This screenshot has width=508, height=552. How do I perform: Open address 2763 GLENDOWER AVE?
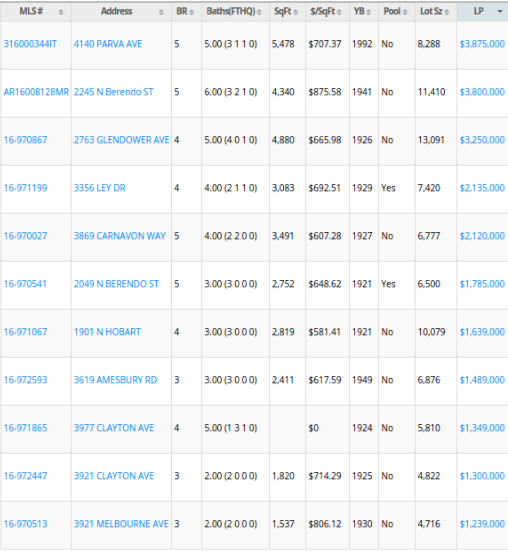point(121,140)
